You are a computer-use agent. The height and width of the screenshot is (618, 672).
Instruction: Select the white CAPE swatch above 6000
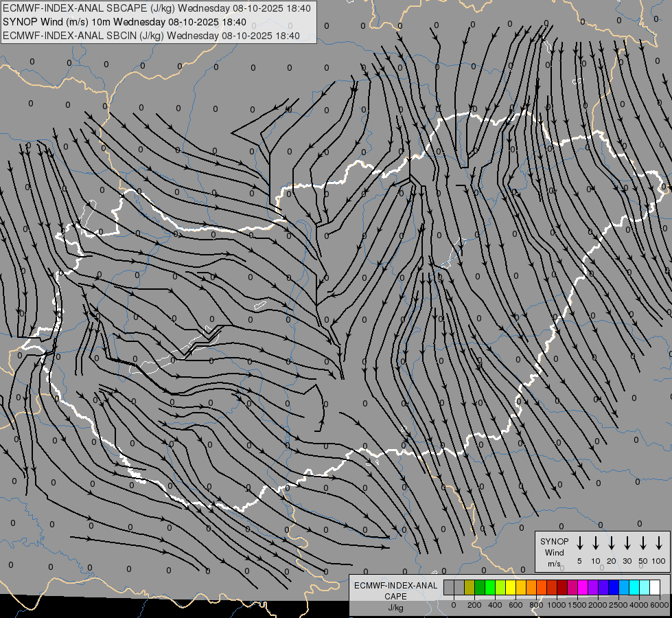click(x=655, y=588)
